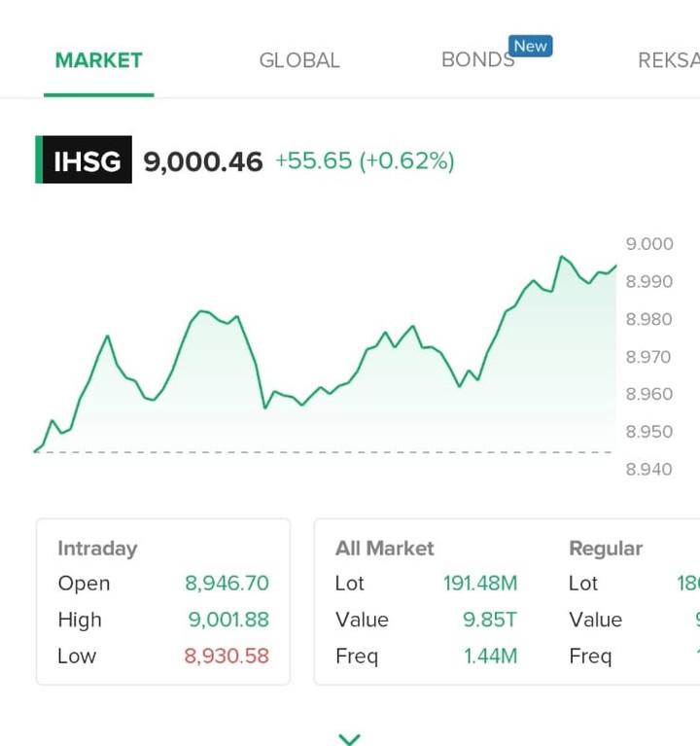The width and height of the screenshot is (700, 746).
Task: Open the BONDS tab
Action: click(477, 60)
